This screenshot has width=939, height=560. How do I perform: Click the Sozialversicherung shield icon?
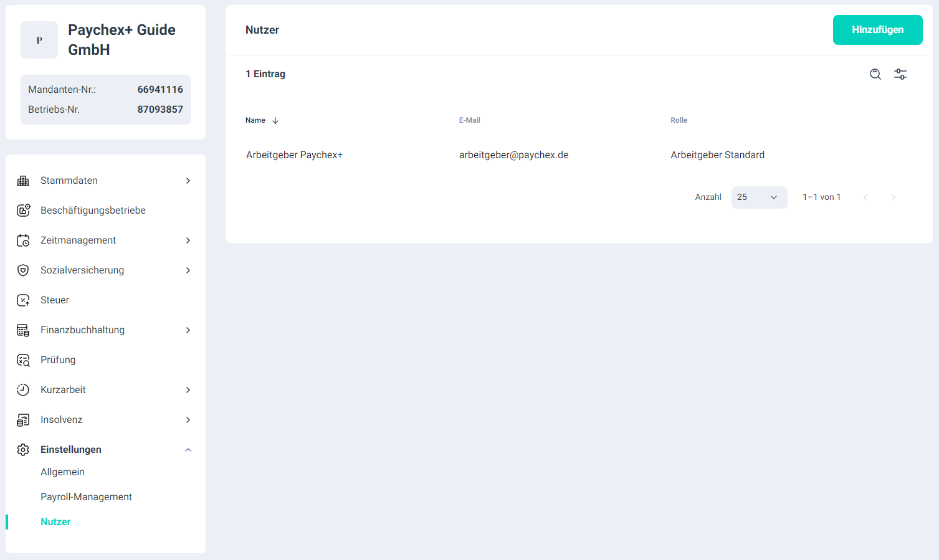23,270
